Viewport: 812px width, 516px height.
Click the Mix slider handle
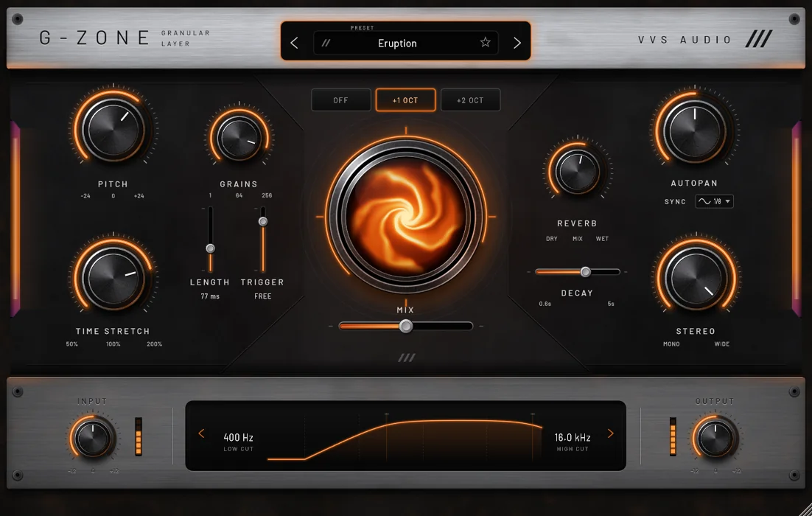click(x=406, y=326)
